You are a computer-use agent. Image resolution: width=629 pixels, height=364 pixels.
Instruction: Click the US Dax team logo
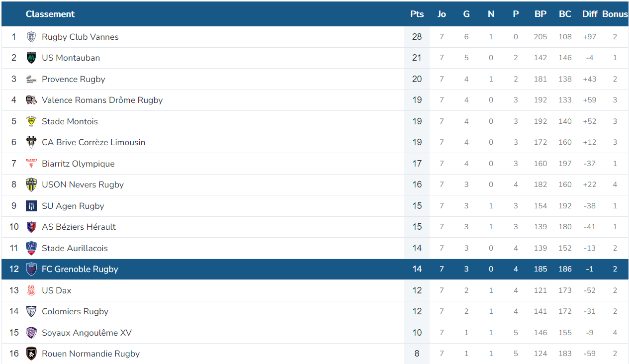[x=31, y=290]
